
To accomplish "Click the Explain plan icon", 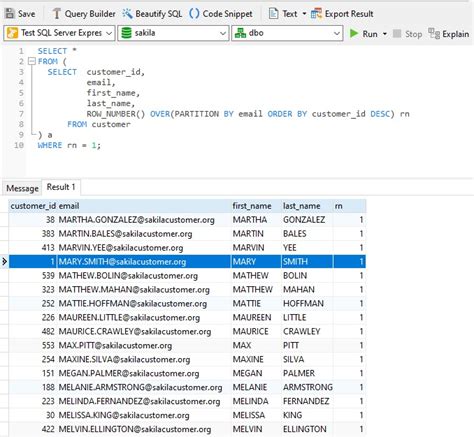I will (x=434, y=33).
